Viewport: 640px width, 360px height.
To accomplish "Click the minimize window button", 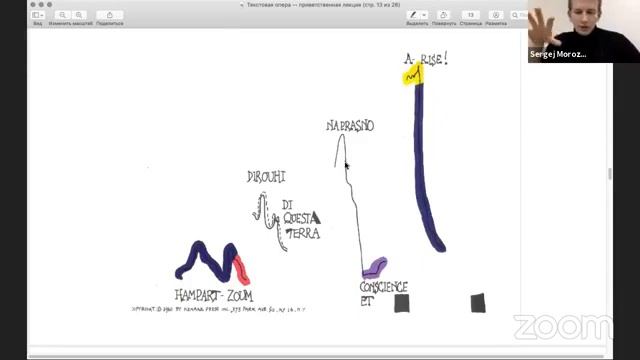I will point(41,4).
